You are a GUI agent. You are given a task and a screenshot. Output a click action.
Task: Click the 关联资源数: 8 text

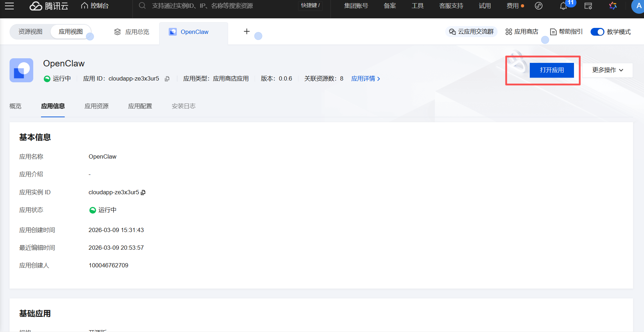324,79
